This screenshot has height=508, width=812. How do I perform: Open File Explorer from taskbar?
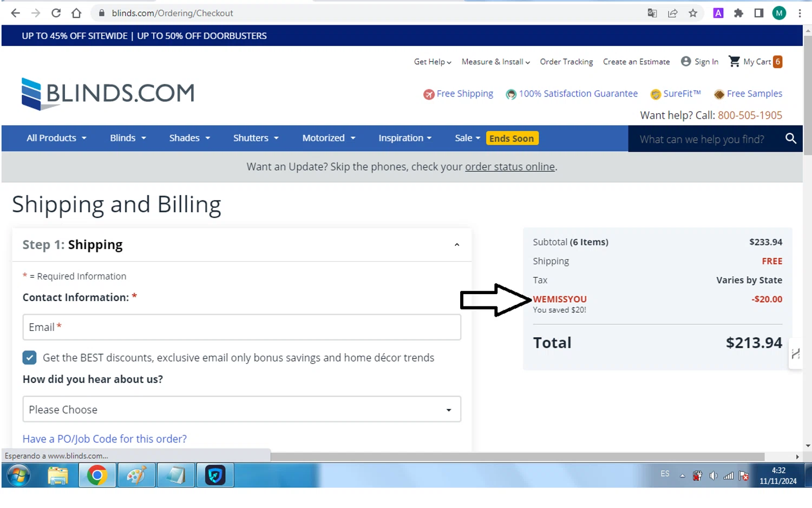tap(58, 476)
